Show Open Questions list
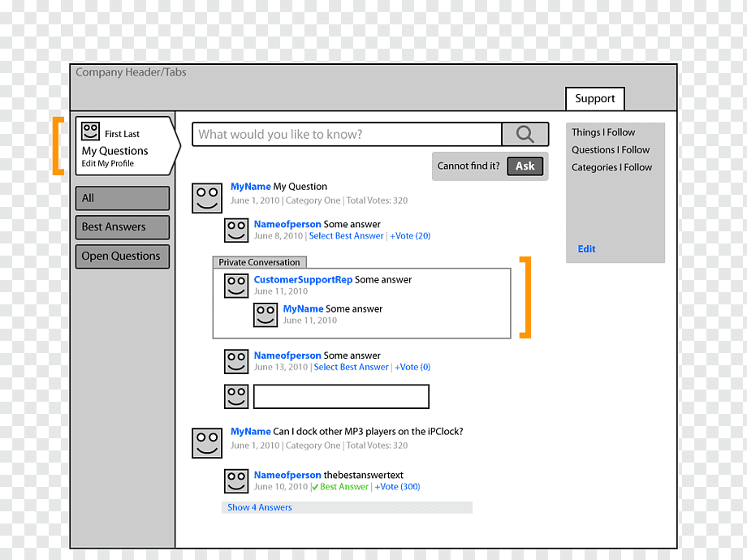This screenshot has width=747, height=560. [x=123, y=256]
